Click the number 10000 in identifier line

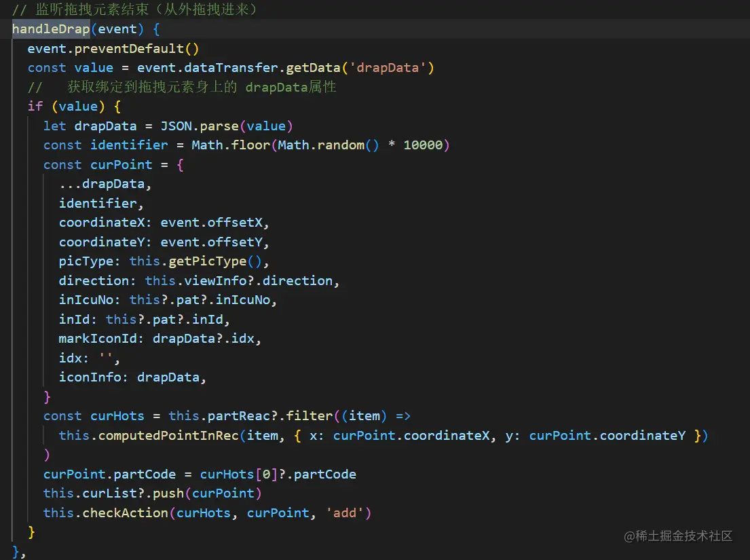tap(423, 145)
